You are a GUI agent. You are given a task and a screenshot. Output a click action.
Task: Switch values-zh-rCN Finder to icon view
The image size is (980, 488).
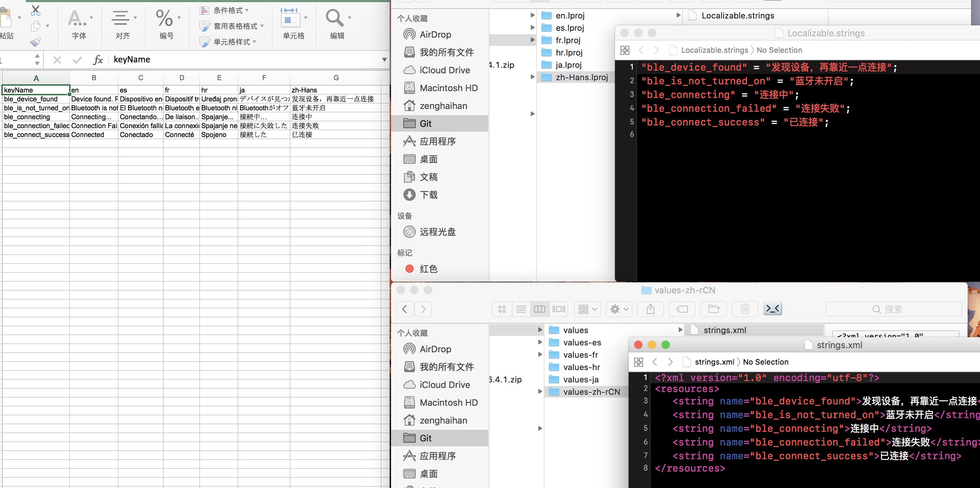click(502, 309)
